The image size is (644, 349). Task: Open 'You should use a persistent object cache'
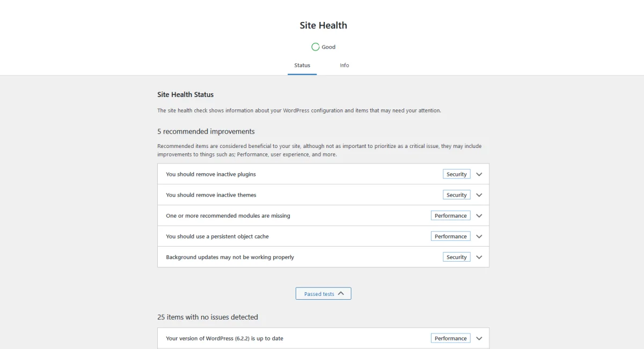pyautogui.click(x=323, y=236)
